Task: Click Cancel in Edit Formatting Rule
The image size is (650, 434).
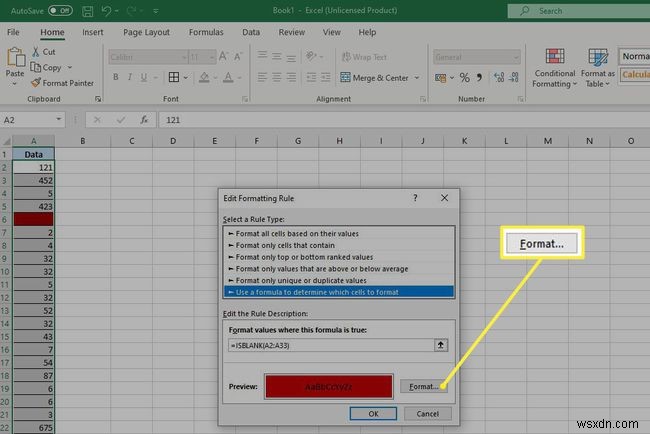Action: (428, 414)
